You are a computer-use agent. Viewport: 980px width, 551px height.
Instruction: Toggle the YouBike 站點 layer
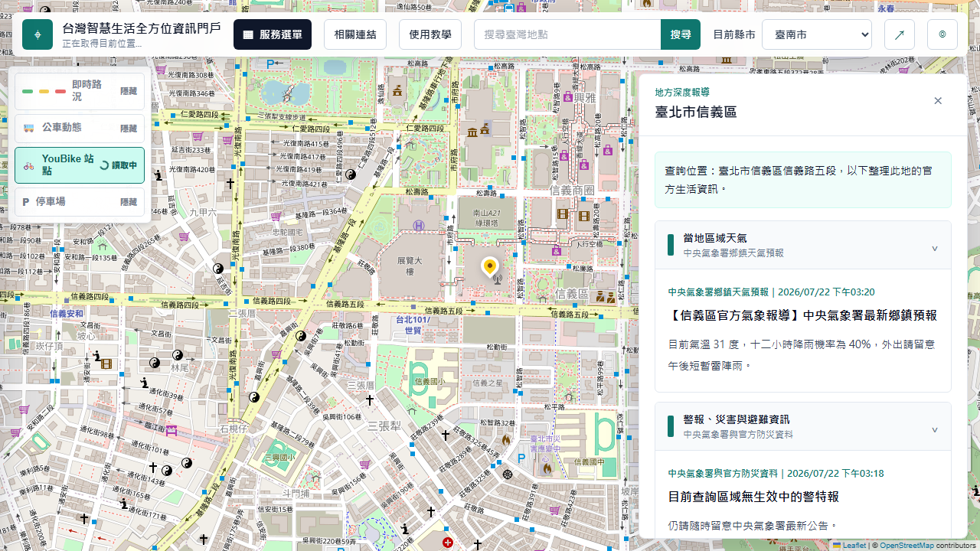(x=80, y=165)
